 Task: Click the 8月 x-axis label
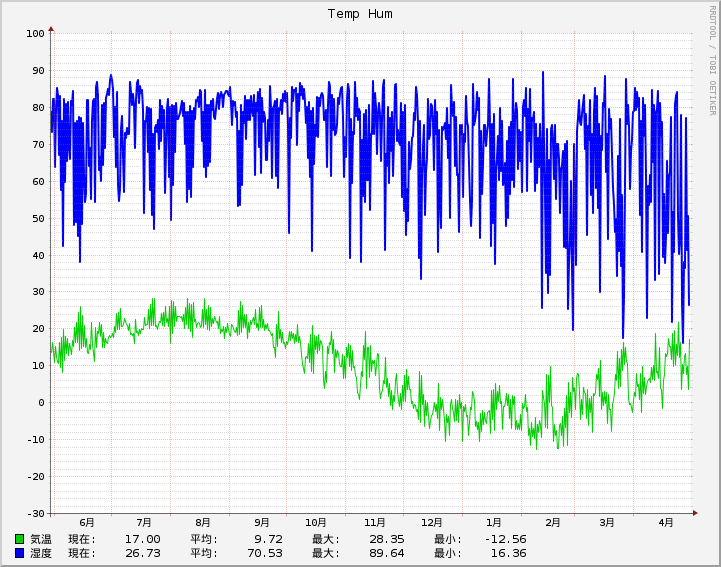203,523
